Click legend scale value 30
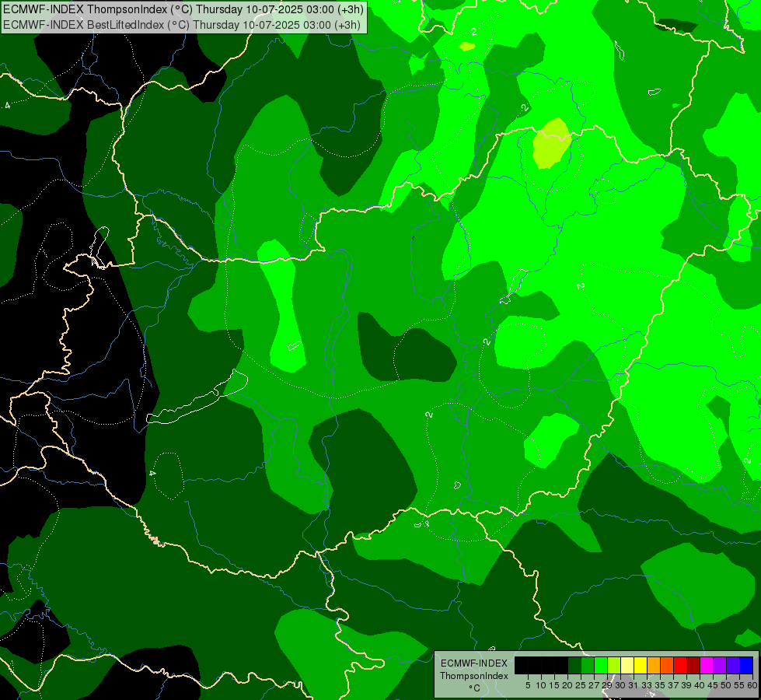This screenshot has height=700, width=761. [621, 685]
